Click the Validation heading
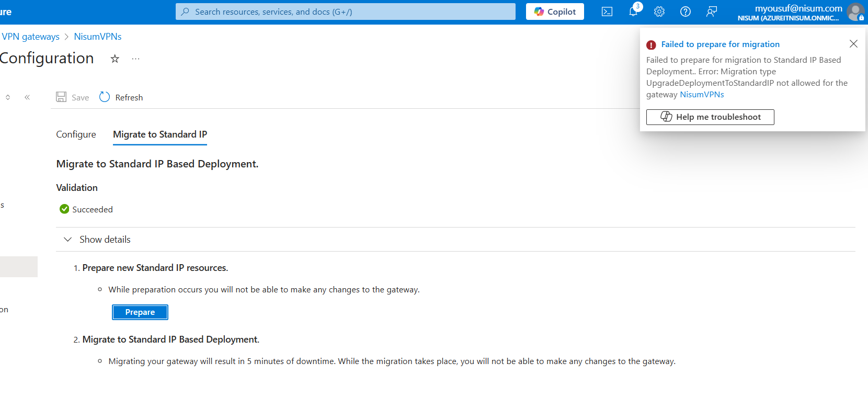This screenshot has height=397, width=868. (77, 188)
